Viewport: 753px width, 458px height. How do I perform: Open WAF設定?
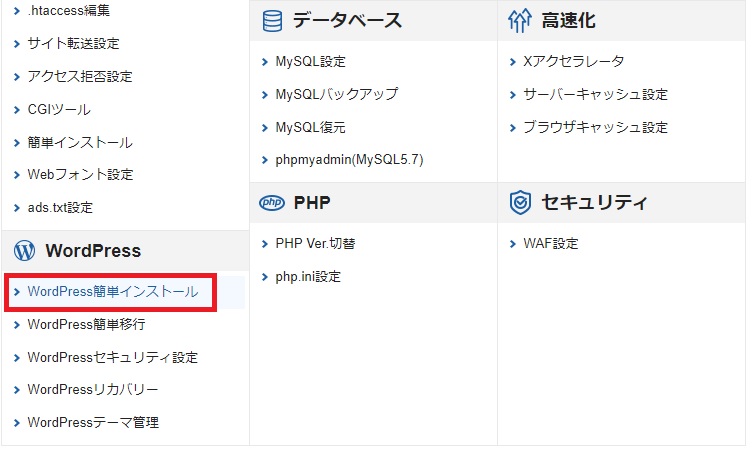(x=551, y=243)
